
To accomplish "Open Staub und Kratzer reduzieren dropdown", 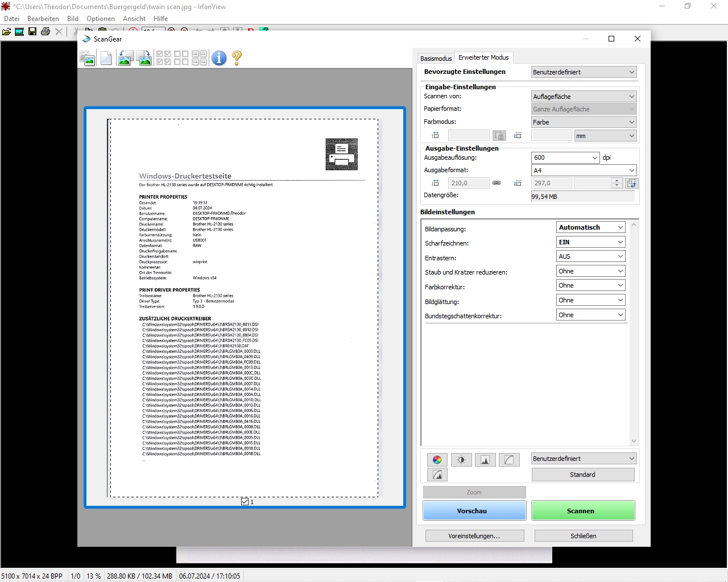I will [590, 271].
